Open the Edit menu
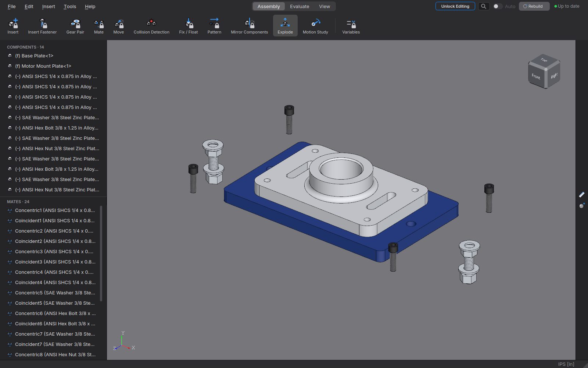Image resolution: width=588 pixels, height=368 pixels. coord(29,7)
